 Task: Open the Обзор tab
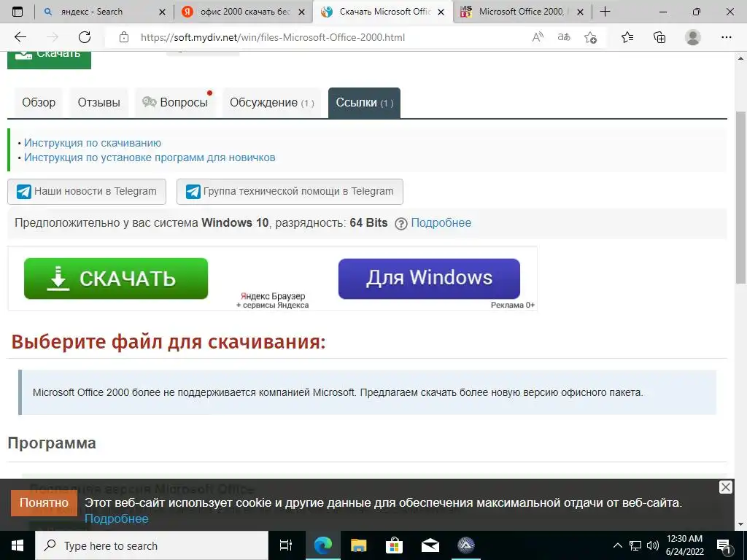39,102
